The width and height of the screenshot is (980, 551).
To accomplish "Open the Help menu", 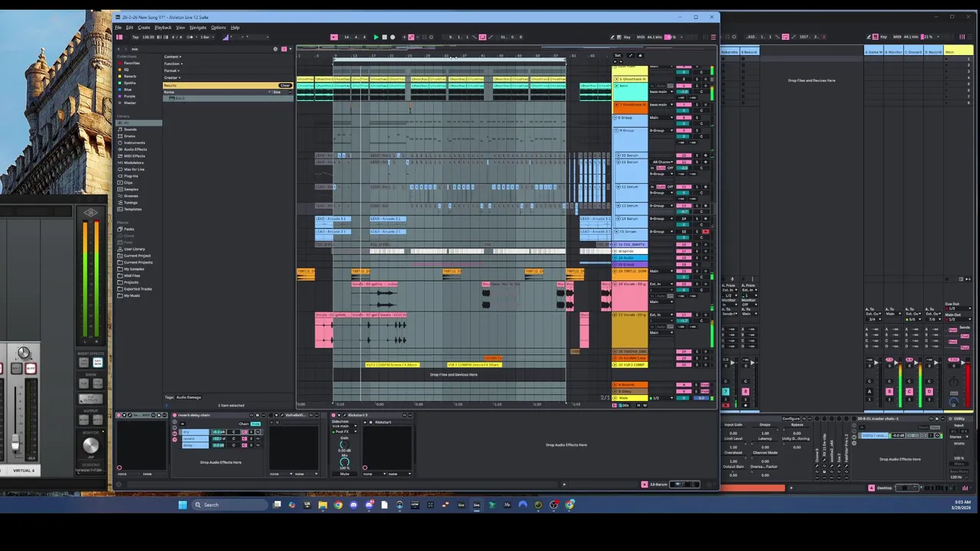I will pyautogui.click(x=235, y=28).
